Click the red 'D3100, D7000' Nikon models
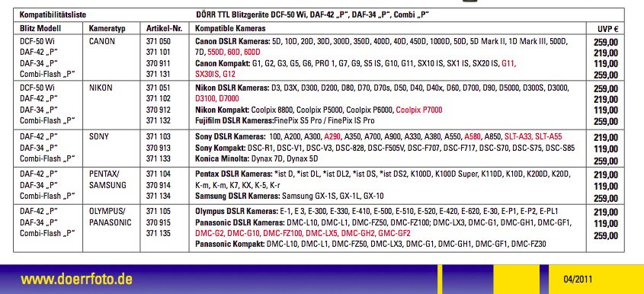644x294 pixels. 217,98
